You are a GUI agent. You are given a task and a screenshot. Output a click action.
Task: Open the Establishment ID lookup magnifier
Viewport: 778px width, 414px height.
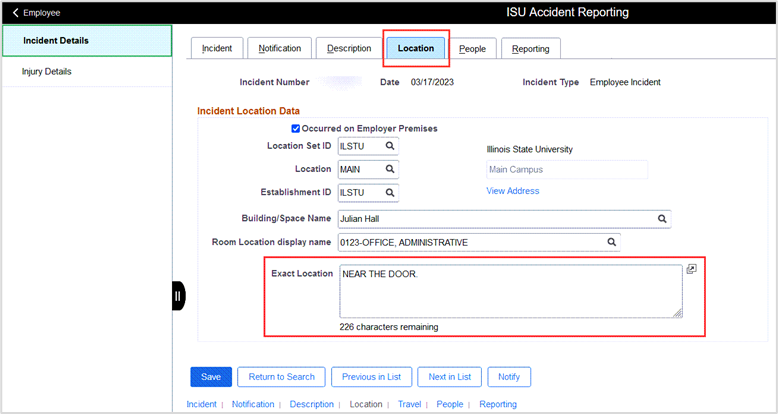coord(390,193)
